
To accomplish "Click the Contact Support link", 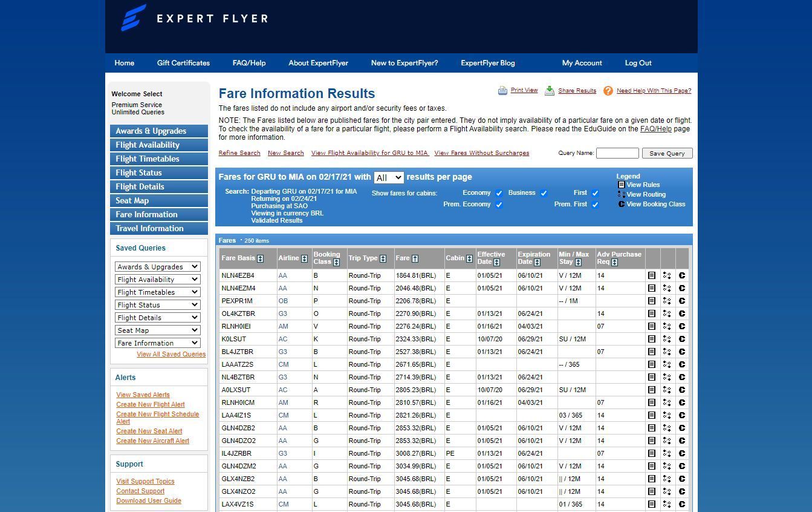I will pyautogui.click(x=140, y=491).
